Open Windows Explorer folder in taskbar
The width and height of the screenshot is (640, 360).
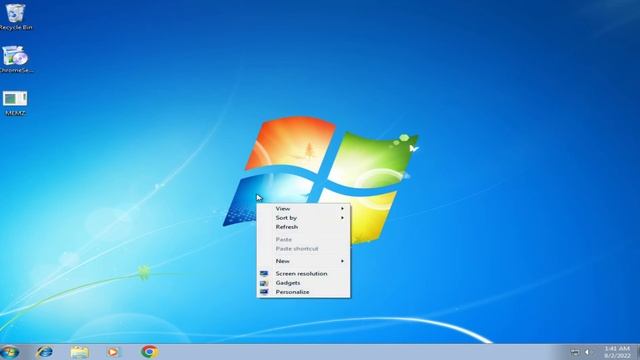(x=79, y=352)
